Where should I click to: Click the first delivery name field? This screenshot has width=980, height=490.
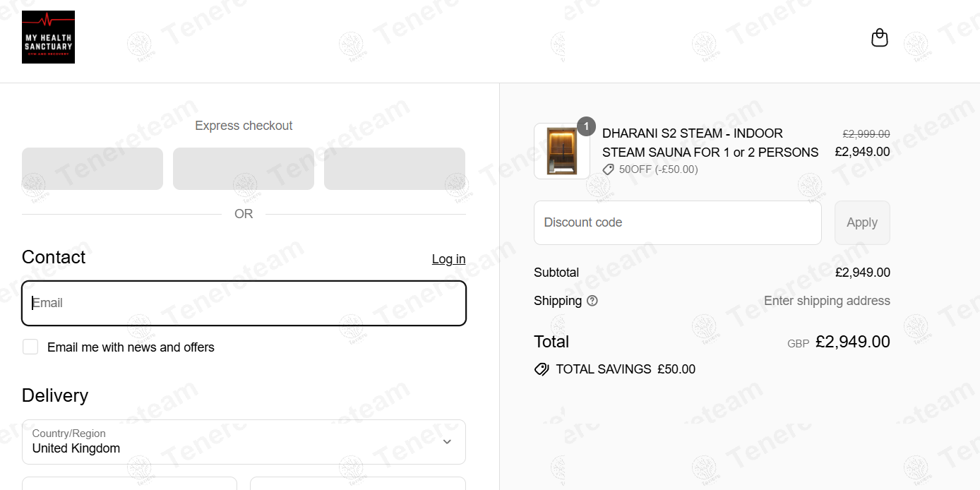[x=129, y=484]
